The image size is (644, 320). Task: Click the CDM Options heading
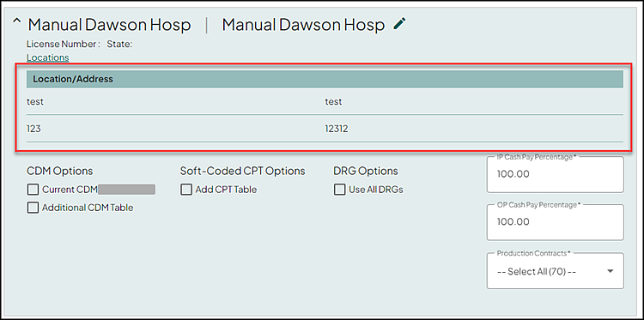(x=60, y=171)
